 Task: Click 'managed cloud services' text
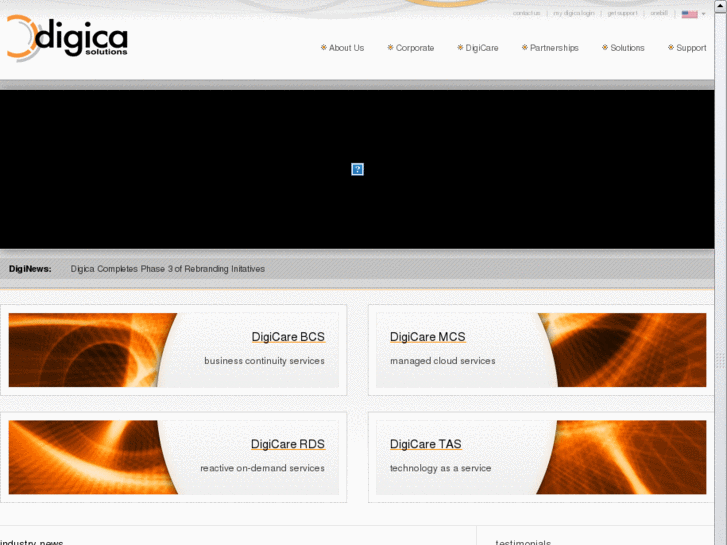443,361
